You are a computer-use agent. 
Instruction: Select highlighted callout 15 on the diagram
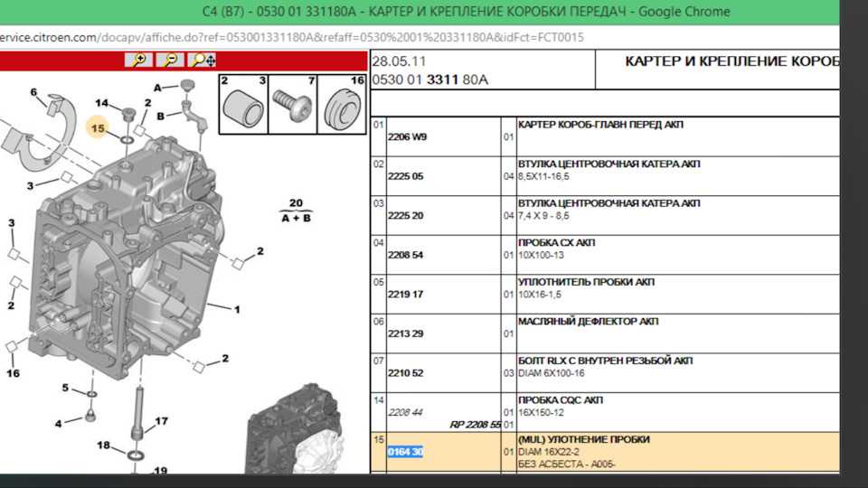click(x=98, y=128)
